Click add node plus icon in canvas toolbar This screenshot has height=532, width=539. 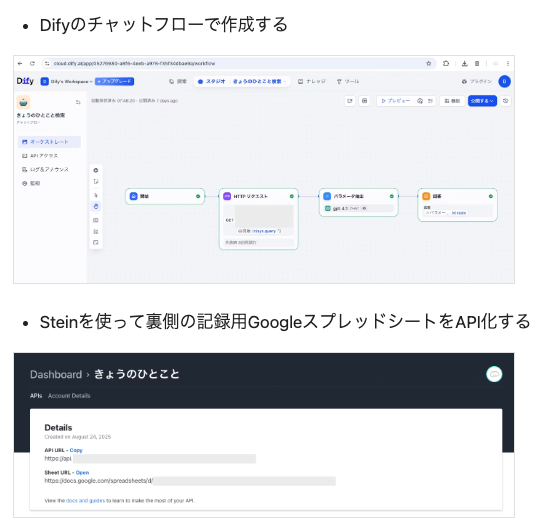[x=96, y=170]
